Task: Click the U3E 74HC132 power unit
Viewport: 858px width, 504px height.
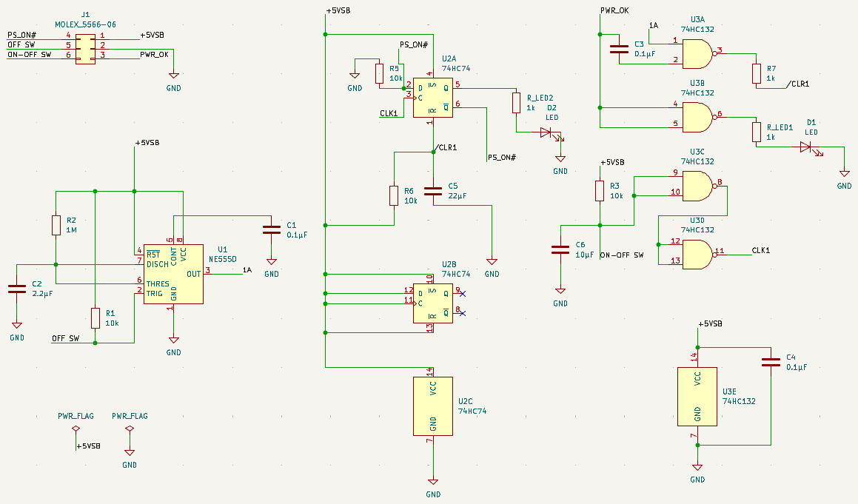Action: pos(697,397)
